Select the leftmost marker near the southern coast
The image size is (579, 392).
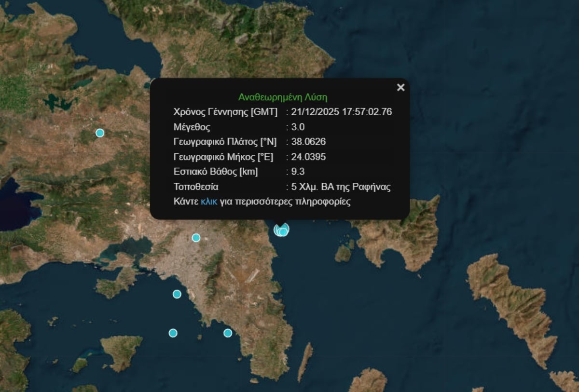[172, 332]
